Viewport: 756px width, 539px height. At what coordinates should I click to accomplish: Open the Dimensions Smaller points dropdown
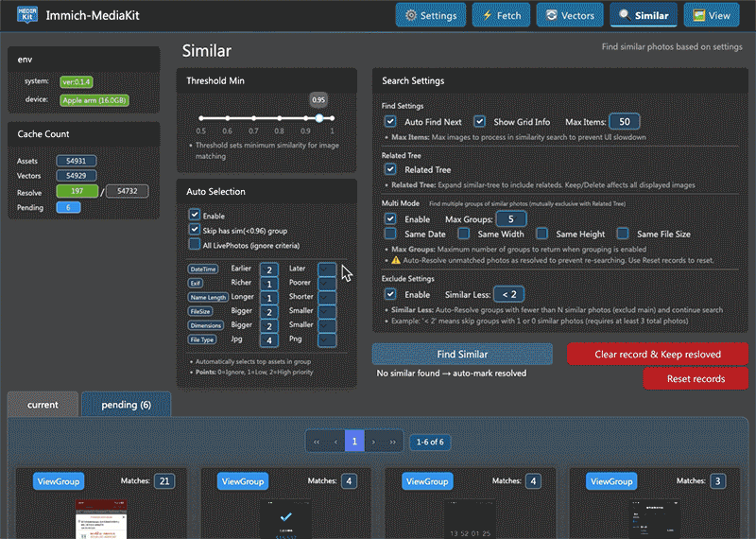point(327,326)
